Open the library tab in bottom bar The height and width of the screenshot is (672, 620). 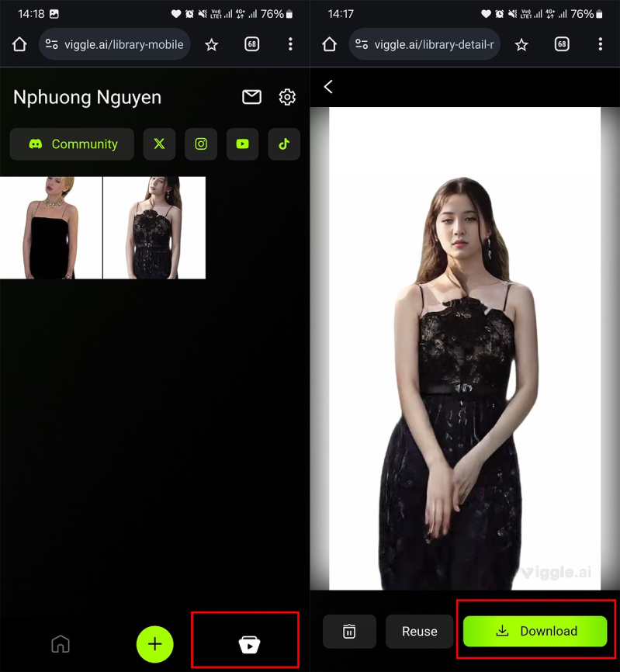coord(249,644)
